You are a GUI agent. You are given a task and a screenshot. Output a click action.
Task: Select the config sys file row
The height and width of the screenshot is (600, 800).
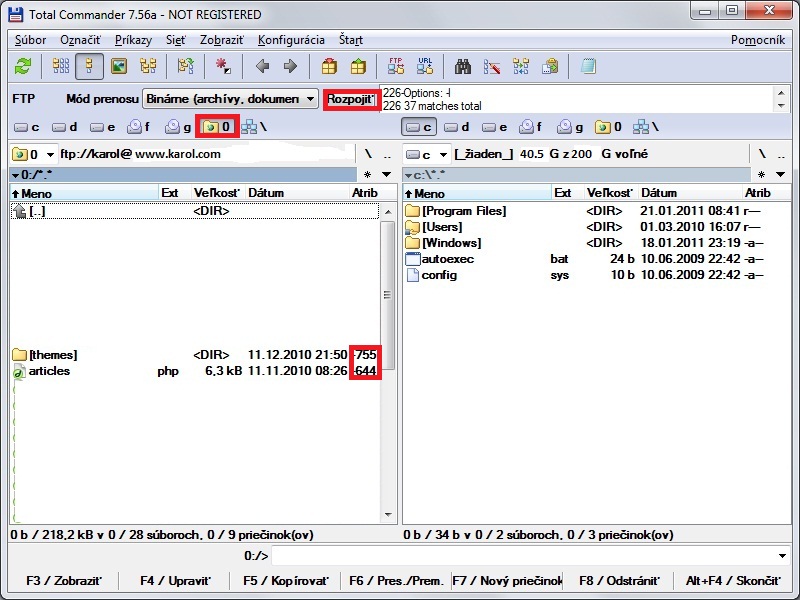[596, 275]
